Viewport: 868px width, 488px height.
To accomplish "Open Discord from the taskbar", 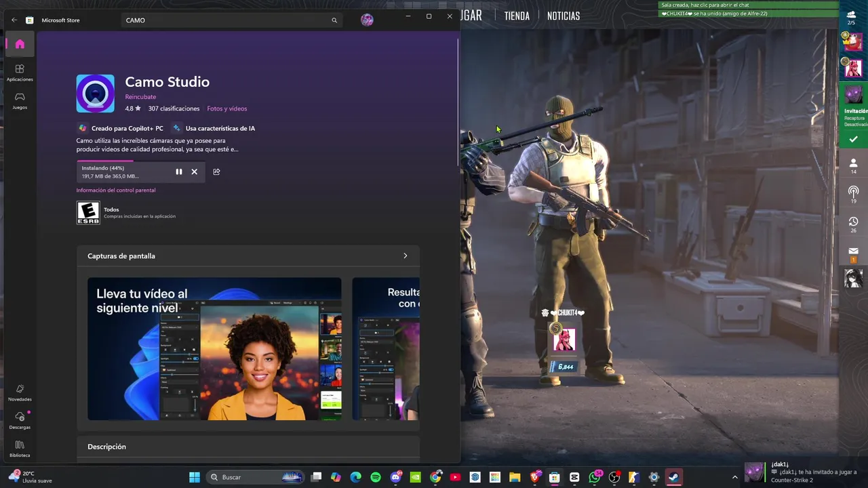I will coord(395,477).
